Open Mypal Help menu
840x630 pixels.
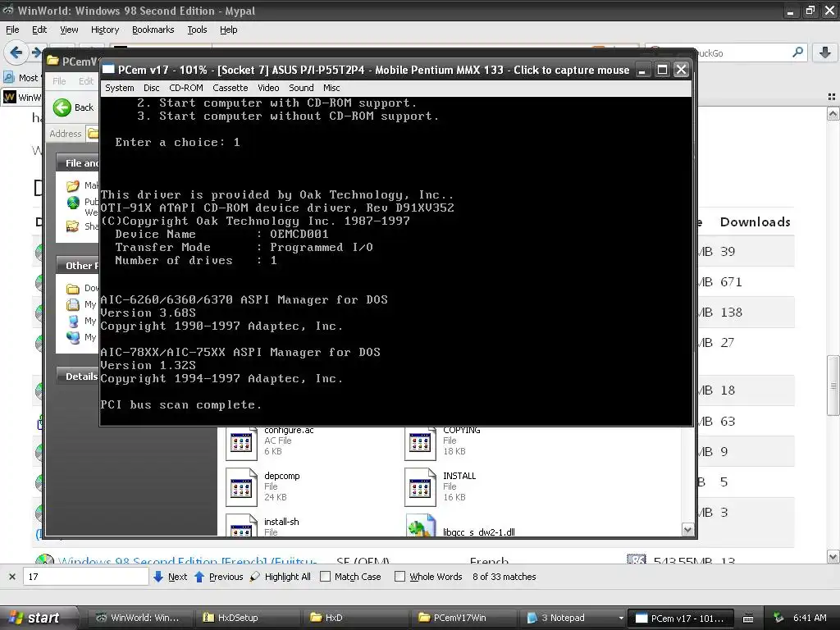point(228,30)
